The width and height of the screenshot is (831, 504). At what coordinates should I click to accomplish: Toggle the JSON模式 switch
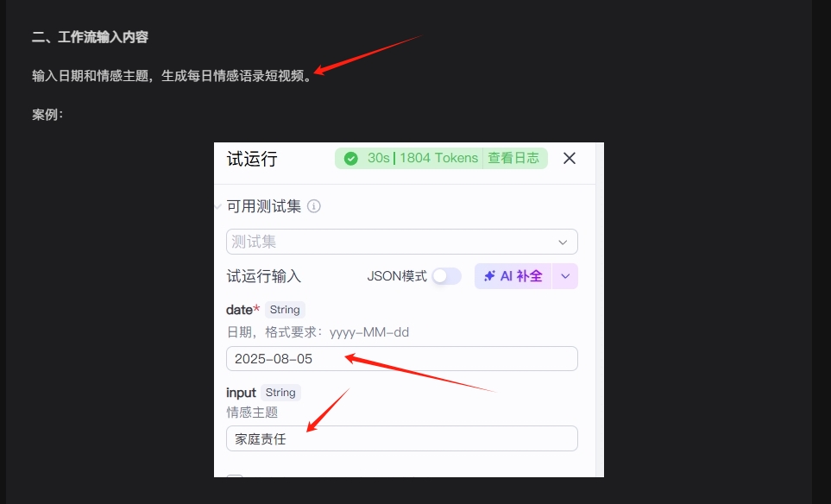(446, 276)
